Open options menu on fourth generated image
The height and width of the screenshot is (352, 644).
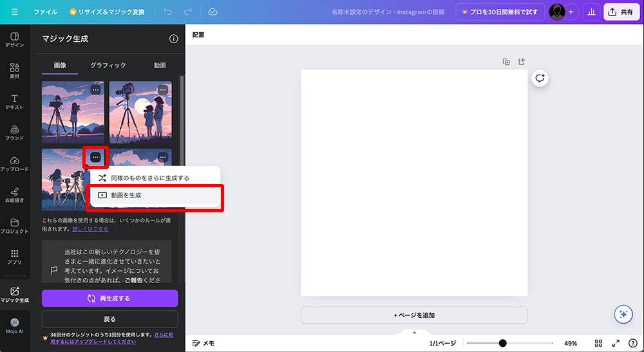click(x=163, y=157)
